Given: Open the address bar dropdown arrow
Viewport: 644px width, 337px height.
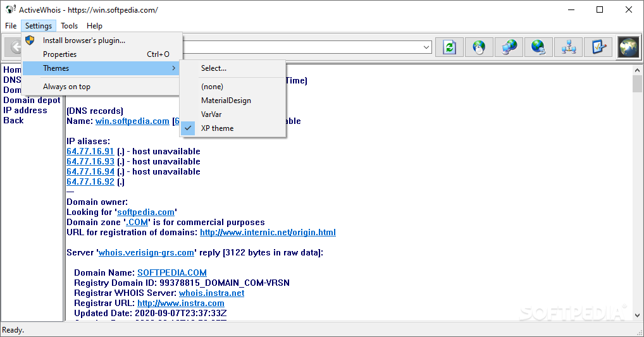Looking at the screenshot, I should pos(426,47).
